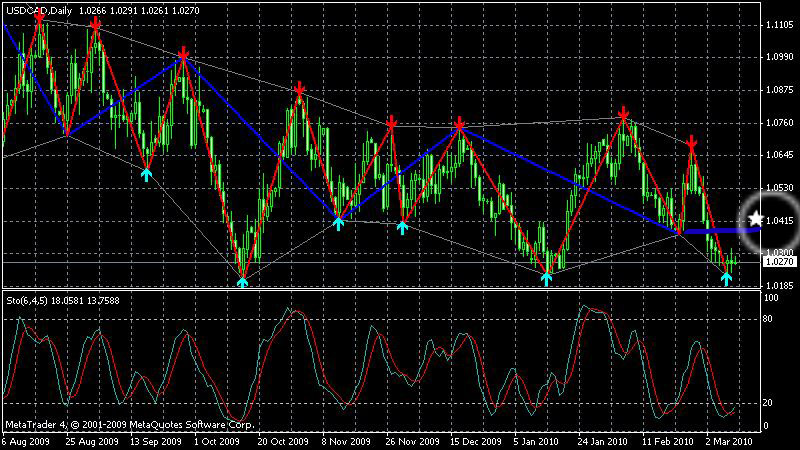Click the cyan up arrow near 26 Nov 2009

[403, 228]
